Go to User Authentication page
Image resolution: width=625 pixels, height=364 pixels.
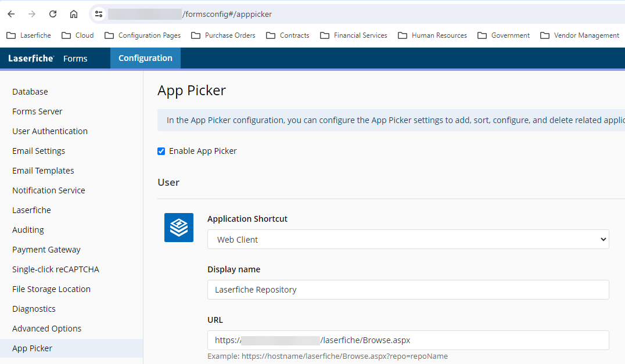[x=50, y=131]
